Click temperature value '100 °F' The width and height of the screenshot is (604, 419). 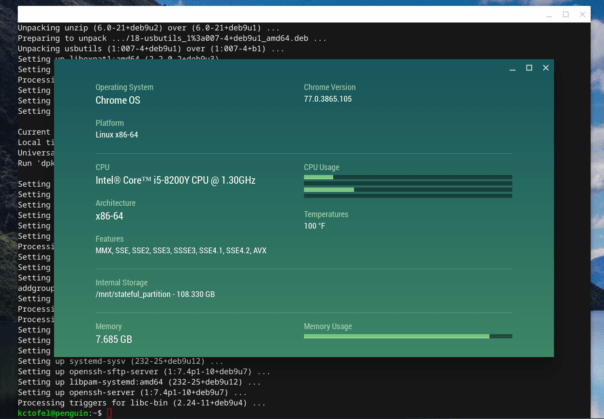click(x=314, y=226)
